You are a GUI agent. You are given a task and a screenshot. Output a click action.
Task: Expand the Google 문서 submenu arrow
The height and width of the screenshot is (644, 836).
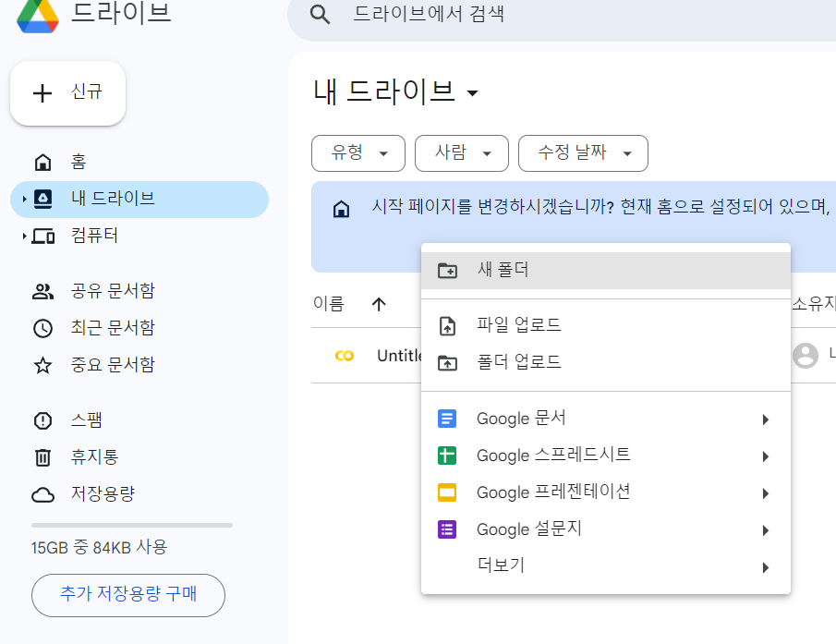766,420
